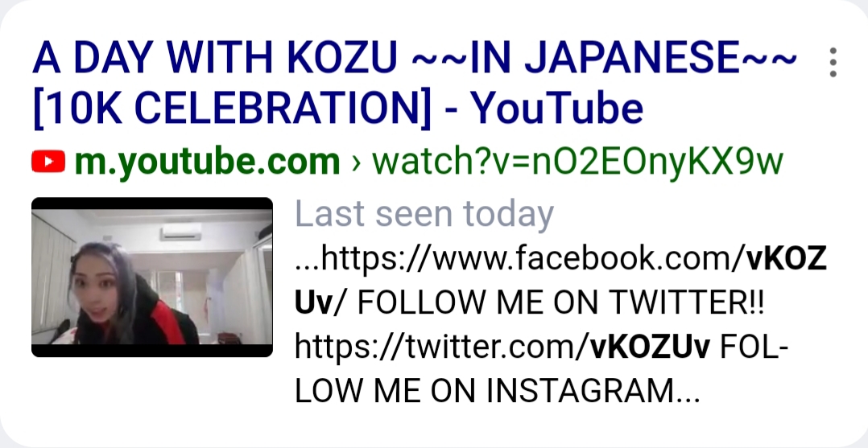Click the bold vKOZUv after twitter.com/
Viewport: 868px width, 448px height.
[650, 347]
